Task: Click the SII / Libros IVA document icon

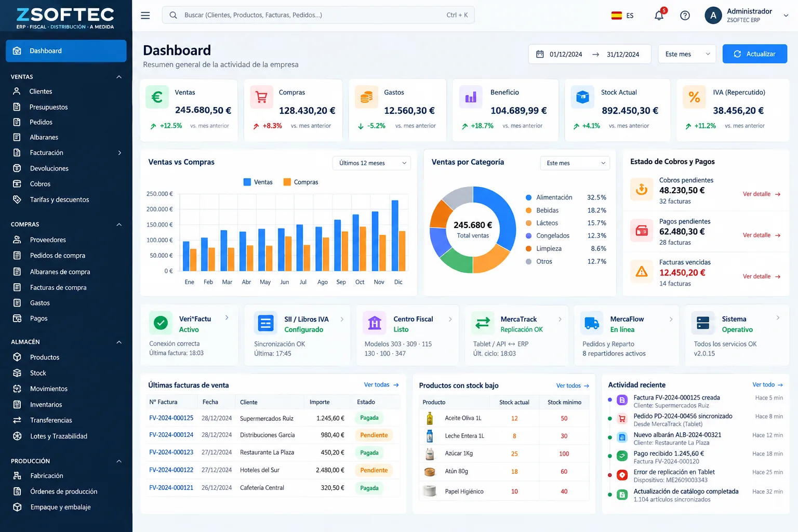Action: [x=265, y=323]
